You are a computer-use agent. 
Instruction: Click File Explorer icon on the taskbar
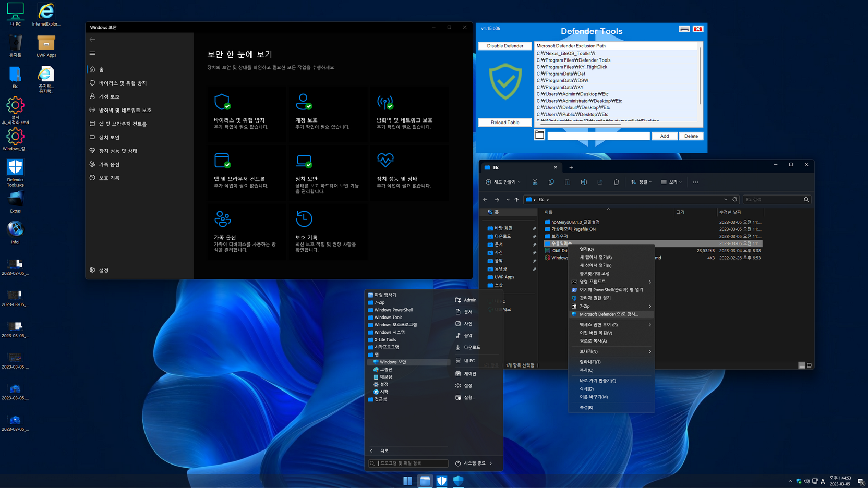click(x=425, y=481)
